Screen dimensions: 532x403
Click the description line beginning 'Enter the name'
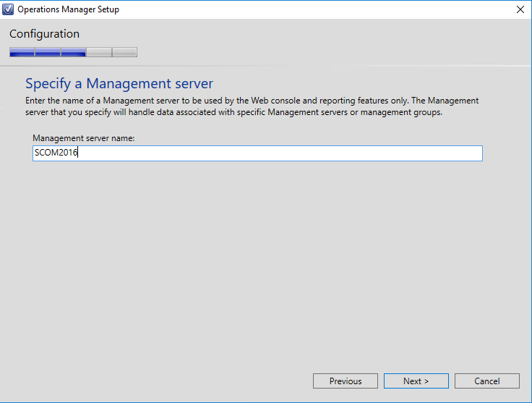tap(252, 101)
